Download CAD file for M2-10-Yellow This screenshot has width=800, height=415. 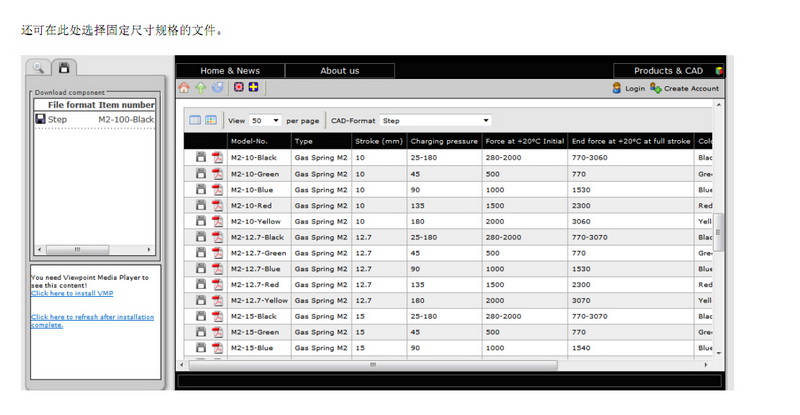(x=201, y=221)
